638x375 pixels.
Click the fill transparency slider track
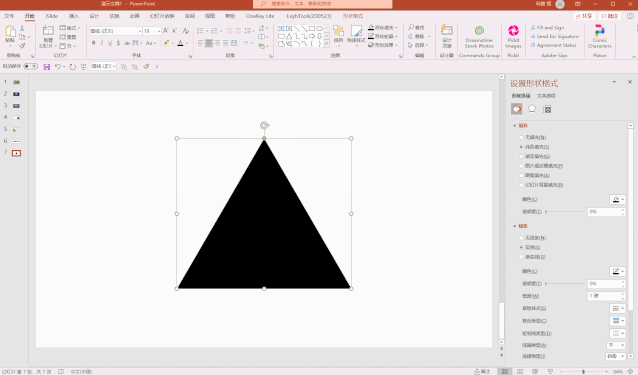[x=565, y=211]
